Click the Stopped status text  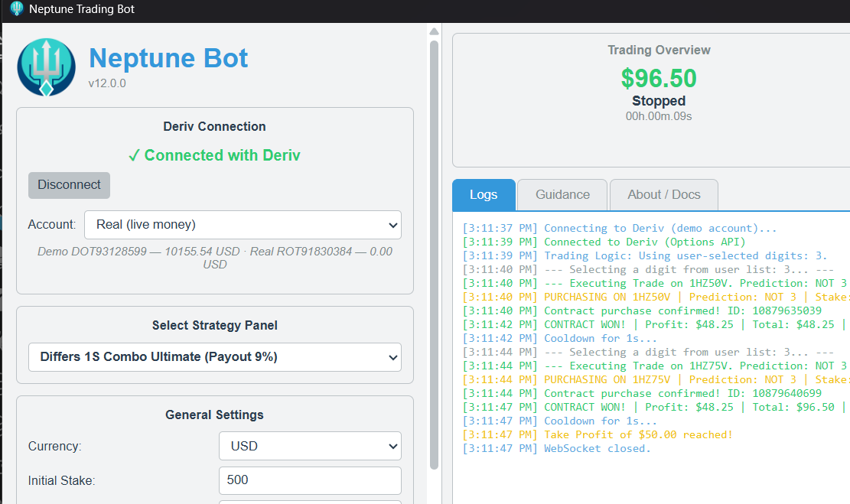659,102
